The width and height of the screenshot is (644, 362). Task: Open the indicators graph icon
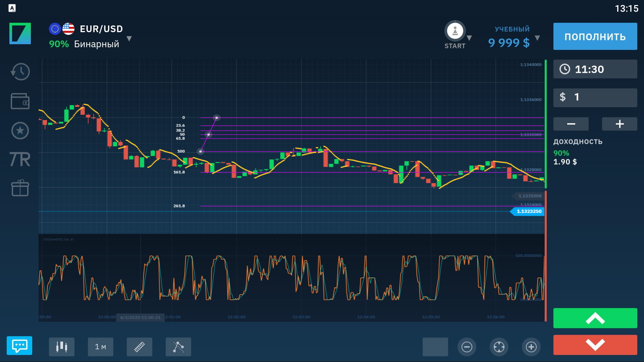click(178, 347)
